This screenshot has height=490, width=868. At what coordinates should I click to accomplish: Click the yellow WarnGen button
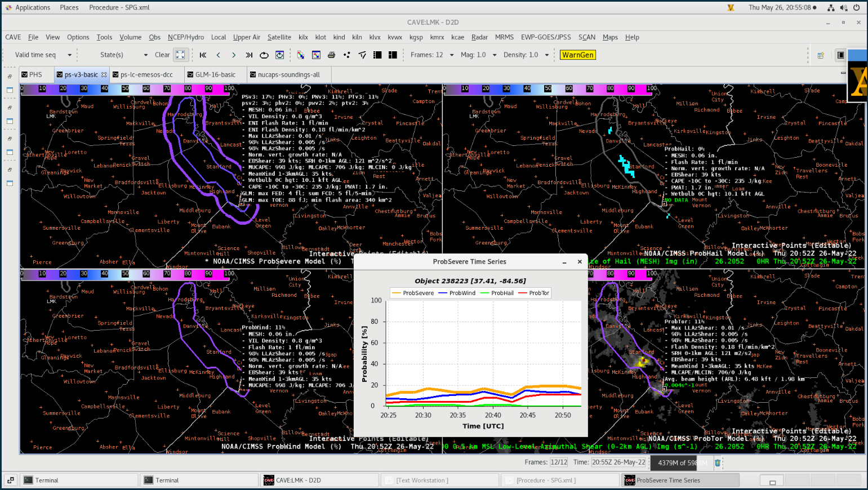[x=577, y=55]
